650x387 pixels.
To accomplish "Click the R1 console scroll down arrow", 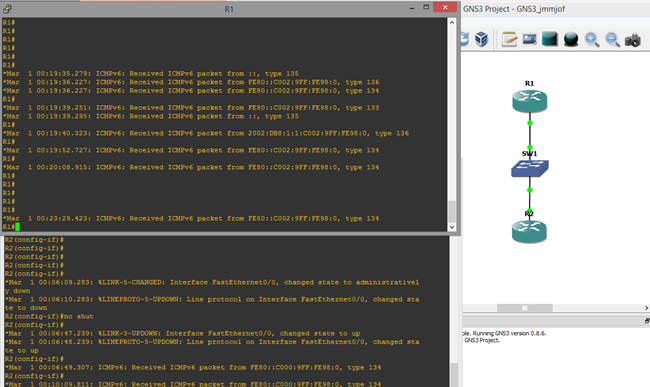I will (x=452, y=227).
